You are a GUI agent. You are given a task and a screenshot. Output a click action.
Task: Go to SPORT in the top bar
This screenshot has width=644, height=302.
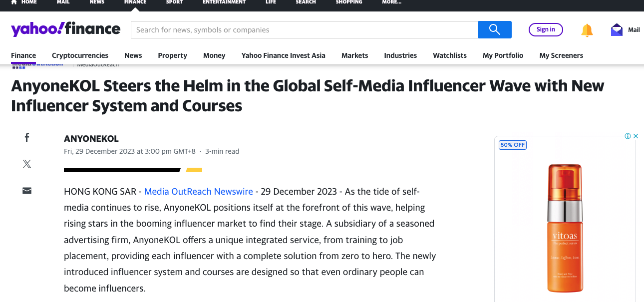(x=174, y=2)
